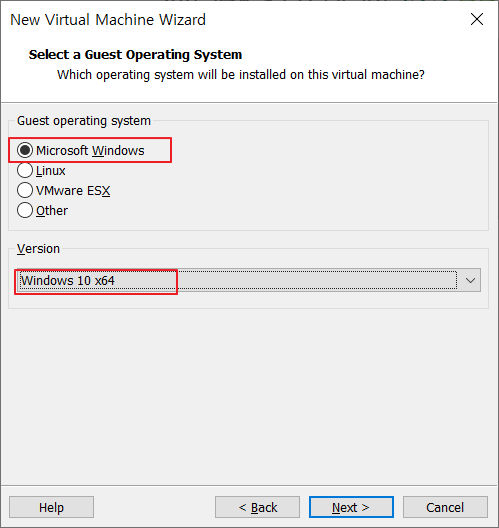The width and height of the screenshot is (499, 528).
Task: Click the Linux label text
Action: pyautogui.click(x=51, y=171)
